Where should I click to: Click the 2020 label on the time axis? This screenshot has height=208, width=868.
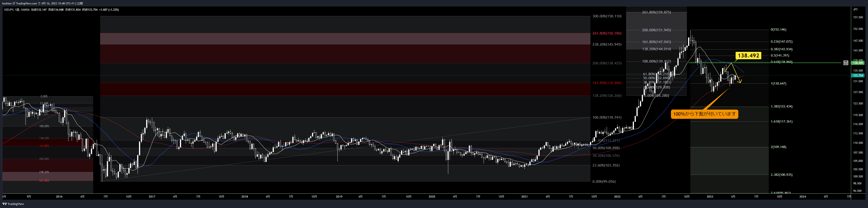click(x=432, y=196)
